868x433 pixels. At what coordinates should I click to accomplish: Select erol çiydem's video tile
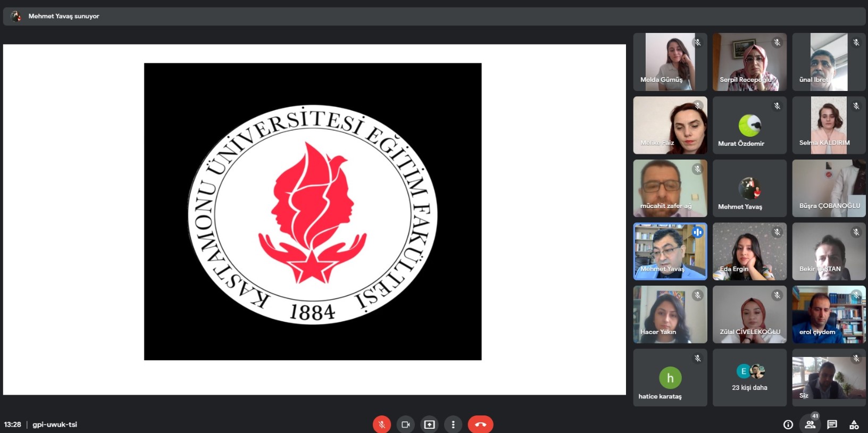point(829,314)
